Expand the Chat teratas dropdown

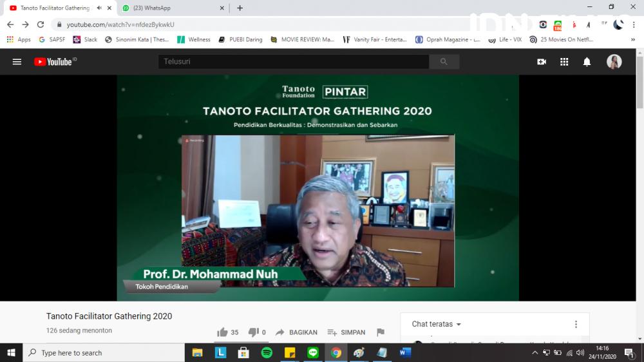tap(436, 324)
